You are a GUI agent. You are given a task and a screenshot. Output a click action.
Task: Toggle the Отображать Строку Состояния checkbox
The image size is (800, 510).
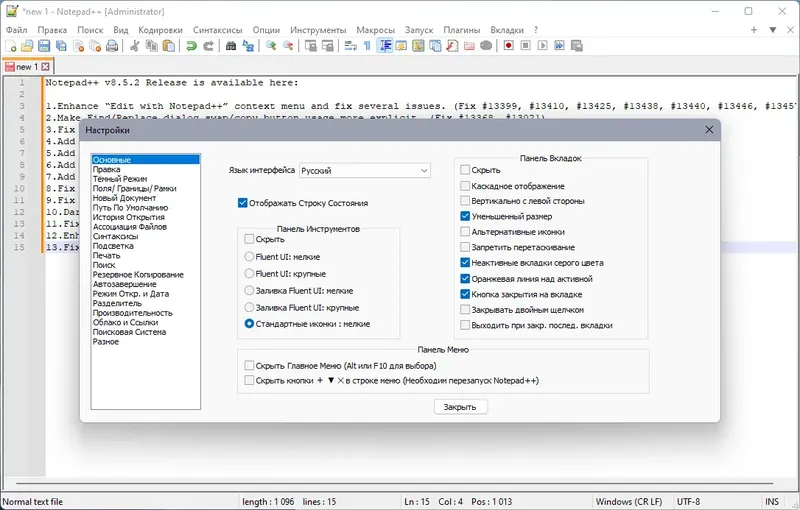[243, 203]
